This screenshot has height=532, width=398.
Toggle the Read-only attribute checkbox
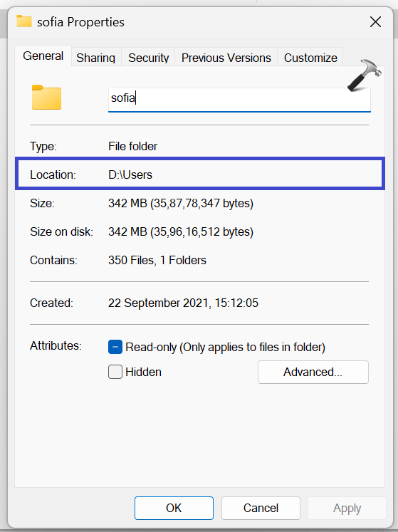[x=115, y=347]
